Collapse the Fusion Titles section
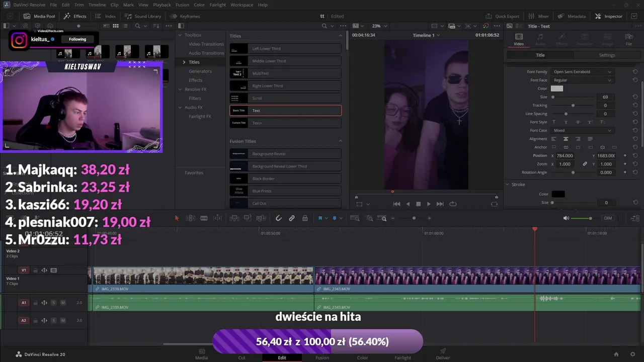This screenshot has width=644, height=362. [x=340, y=141]
